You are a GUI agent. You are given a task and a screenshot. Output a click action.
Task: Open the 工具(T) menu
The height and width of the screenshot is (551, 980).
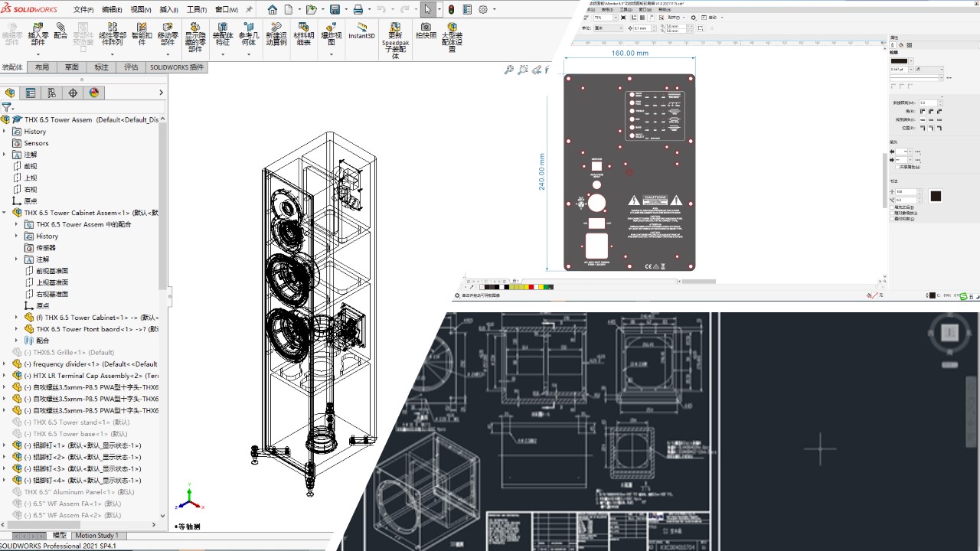pos(196,10)
